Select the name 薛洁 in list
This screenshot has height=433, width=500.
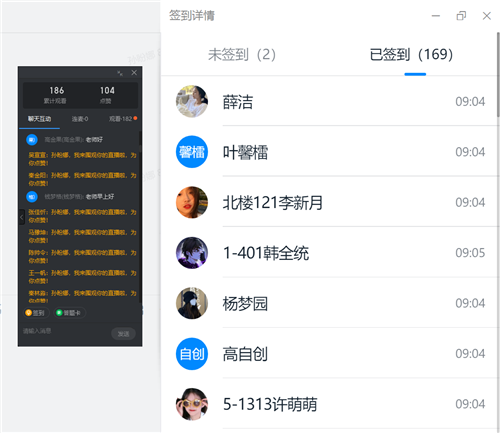(238, 102)
